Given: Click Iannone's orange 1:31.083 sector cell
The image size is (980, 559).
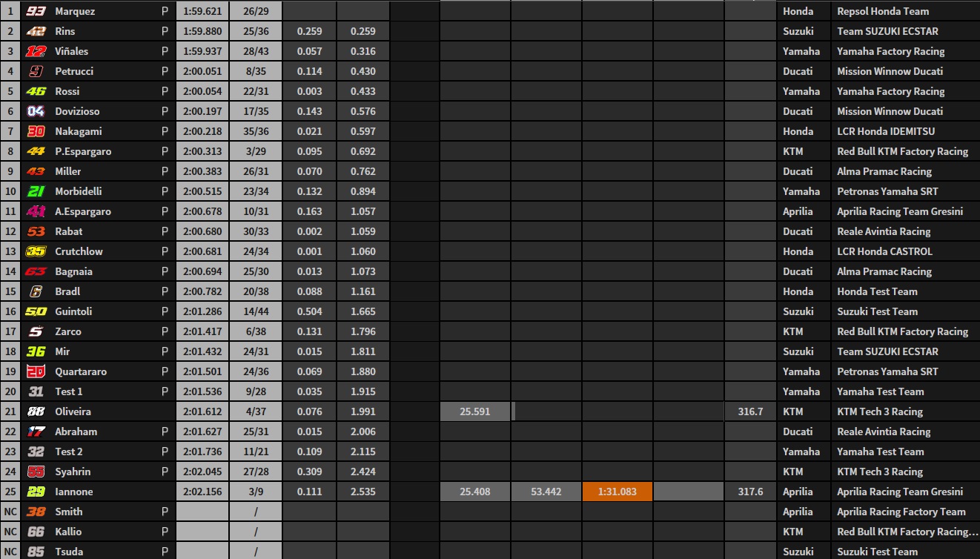Looking at the screenshot, I should [617, 492].
